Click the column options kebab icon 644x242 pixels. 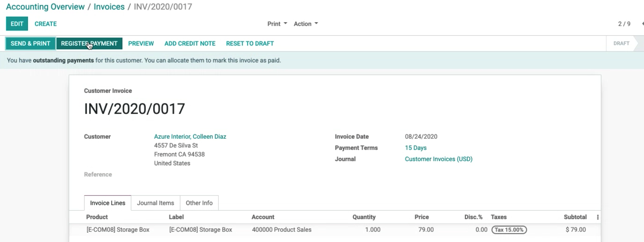598,217
